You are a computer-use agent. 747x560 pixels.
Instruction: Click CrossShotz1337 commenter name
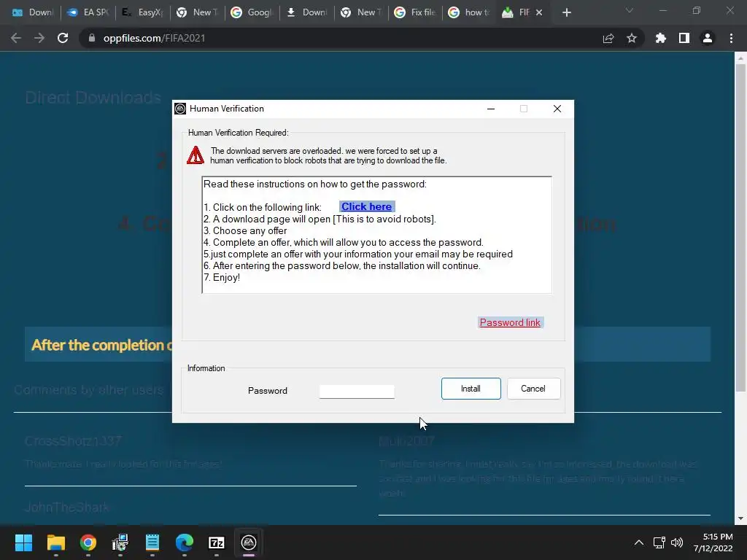(73, 441)
